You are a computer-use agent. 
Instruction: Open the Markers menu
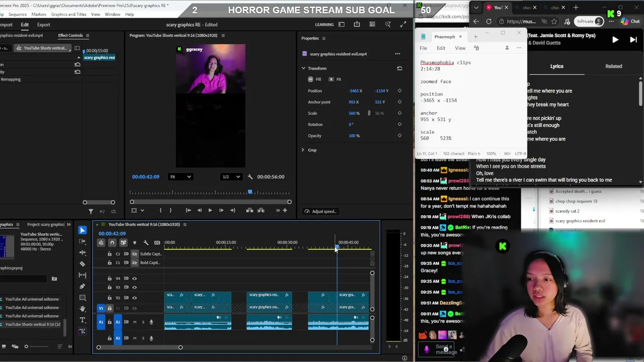39,14
